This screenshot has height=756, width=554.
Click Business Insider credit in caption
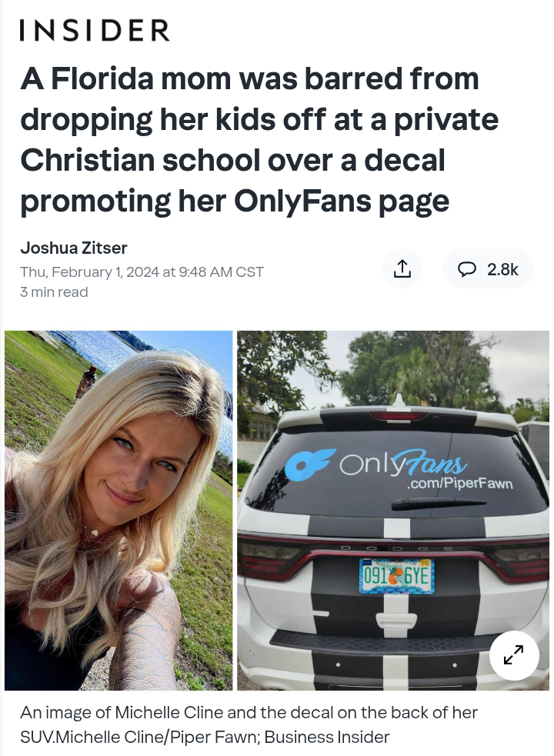pos(327,737)
